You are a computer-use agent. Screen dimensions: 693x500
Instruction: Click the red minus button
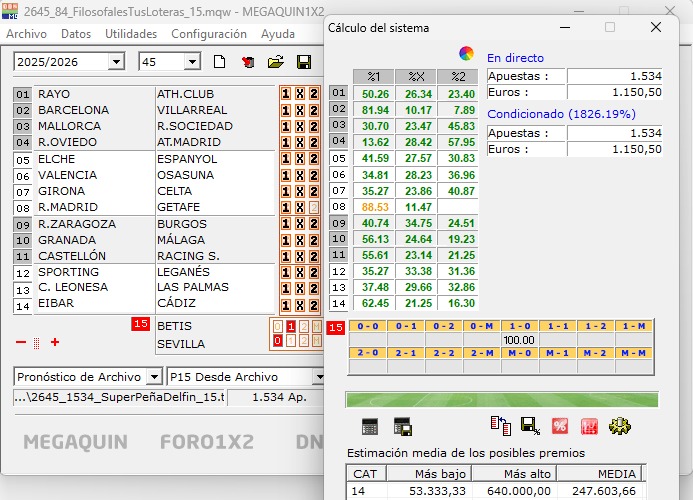[21, 342]
